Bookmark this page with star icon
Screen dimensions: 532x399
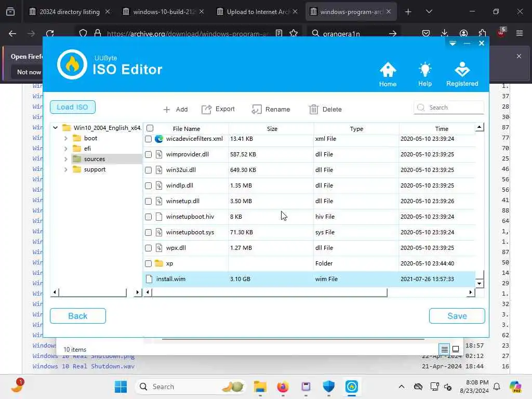[x=294, y=33]
